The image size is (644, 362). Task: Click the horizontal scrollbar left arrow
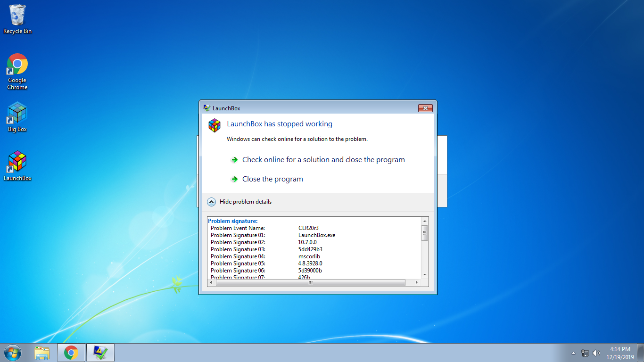click(x=212, y=282)
